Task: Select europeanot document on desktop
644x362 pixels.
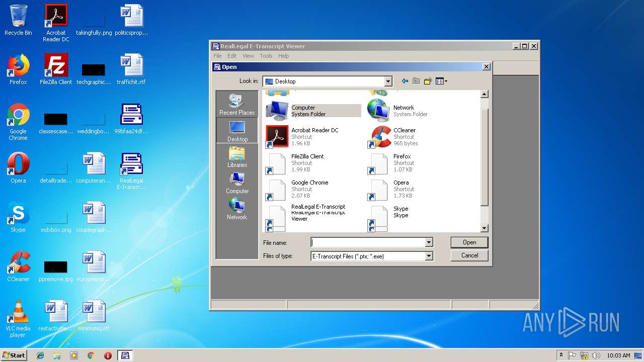Action: click(x=94, y=266)
